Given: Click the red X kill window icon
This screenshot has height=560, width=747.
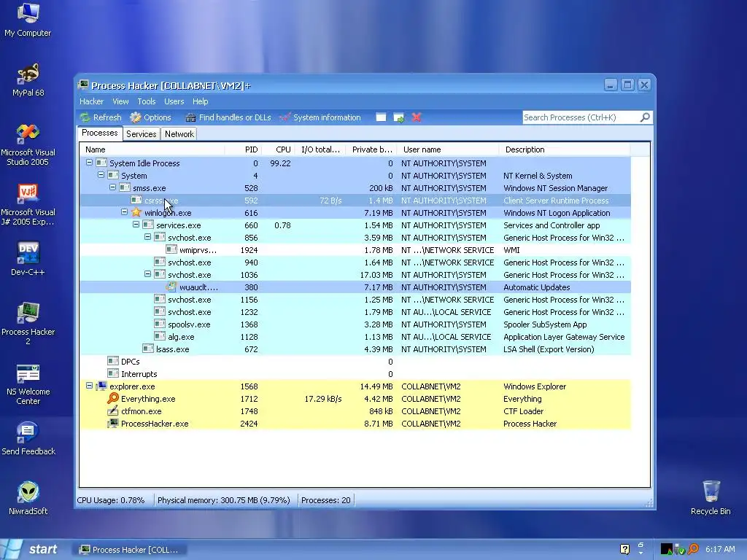Looking at the screenshot, I should point(417,117).
